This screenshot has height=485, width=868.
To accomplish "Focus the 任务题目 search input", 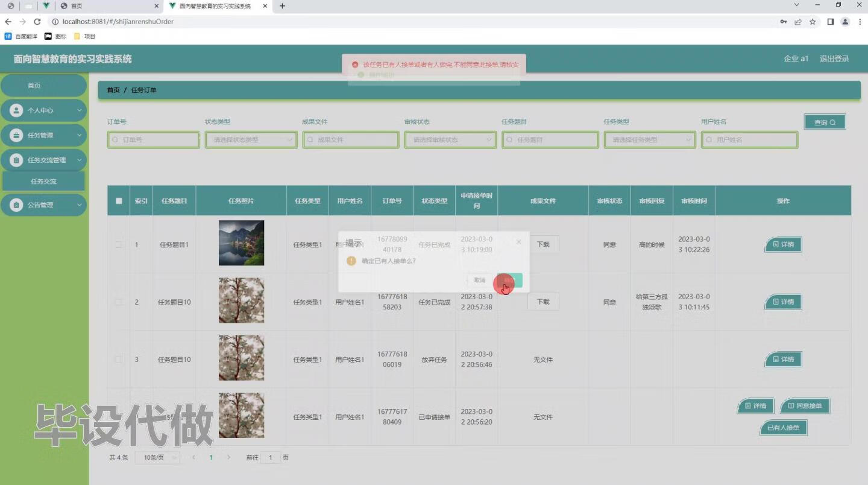I will (x=550, y=139).
